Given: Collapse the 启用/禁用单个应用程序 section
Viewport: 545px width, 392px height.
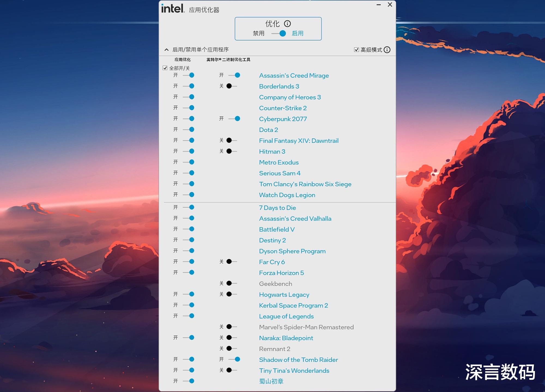Looking at the screenshot, I should [x=166, y=50].
